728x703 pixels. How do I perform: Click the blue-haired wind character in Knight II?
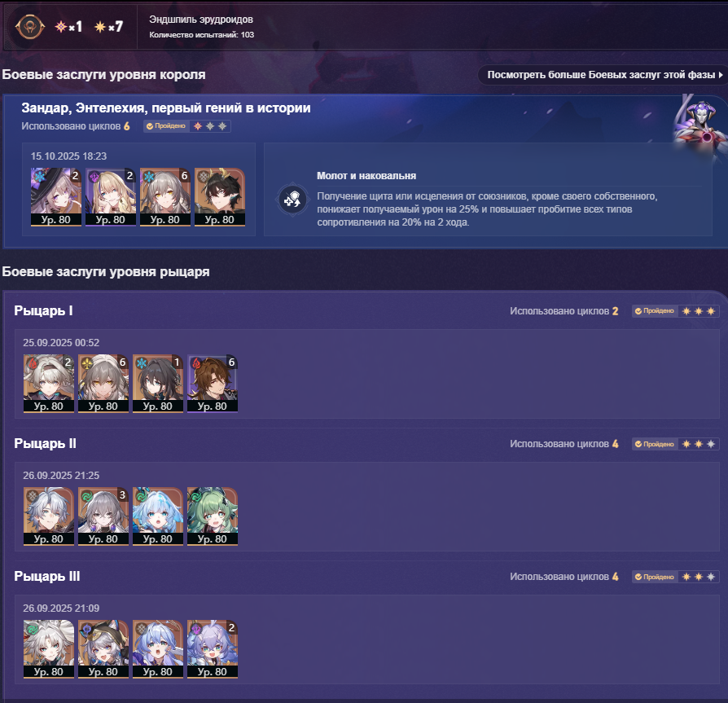coord(158,516)
